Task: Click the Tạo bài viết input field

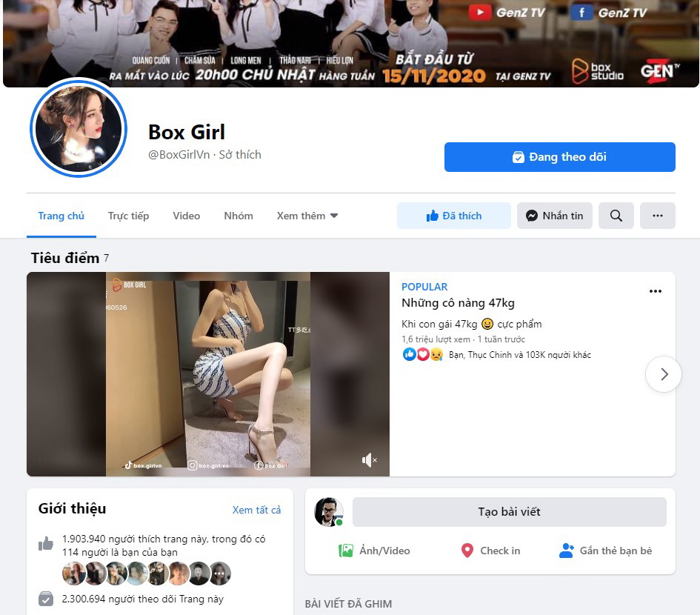Action: point(510,511)
